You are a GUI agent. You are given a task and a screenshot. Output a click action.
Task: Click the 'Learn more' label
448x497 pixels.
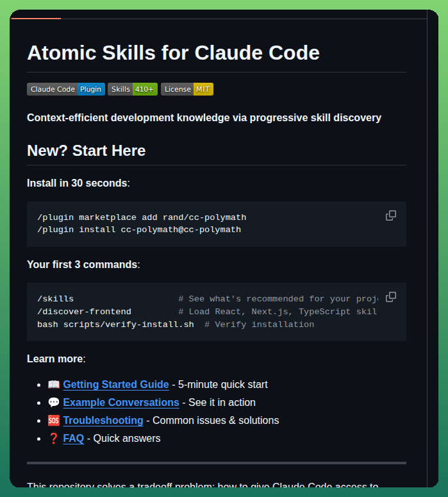(x=56, y=359)
